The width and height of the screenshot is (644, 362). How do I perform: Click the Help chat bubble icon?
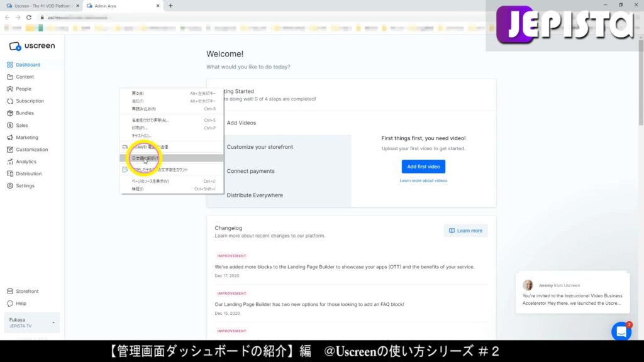[x=10, y=304]
